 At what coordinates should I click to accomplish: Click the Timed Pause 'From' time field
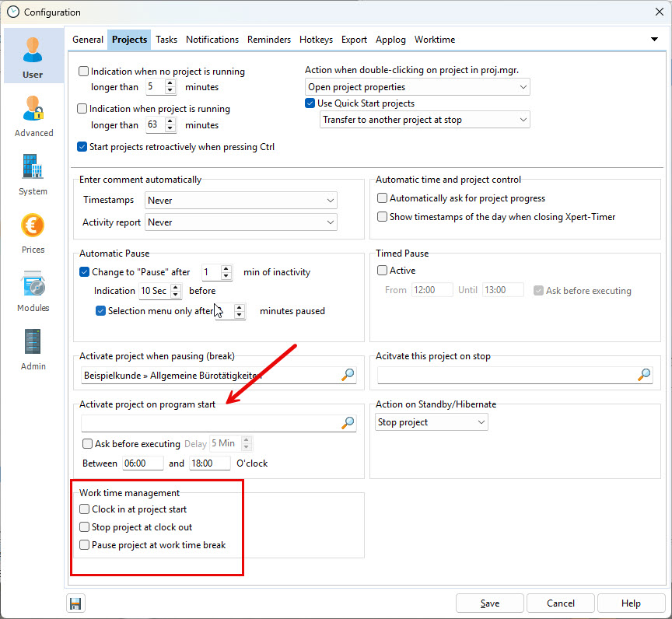[432, 289]
